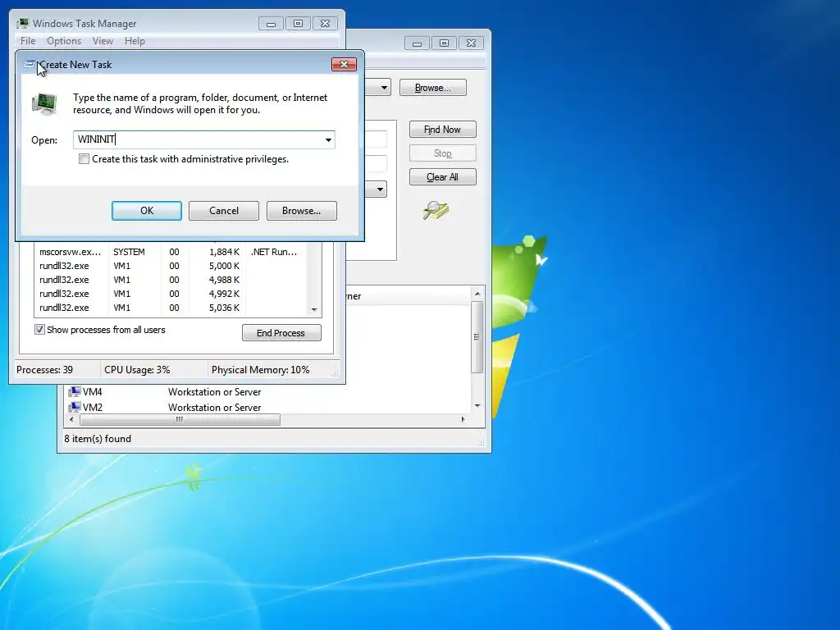
Task: Click the Task Manager title bar icon
Action: tap(22, 24)
